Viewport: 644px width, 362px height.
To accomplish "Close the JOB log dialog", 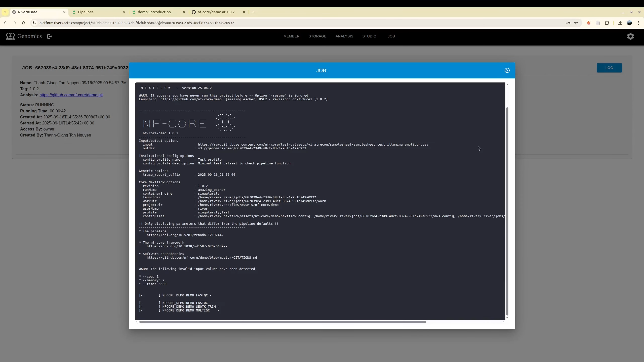I will pos(507,70).
